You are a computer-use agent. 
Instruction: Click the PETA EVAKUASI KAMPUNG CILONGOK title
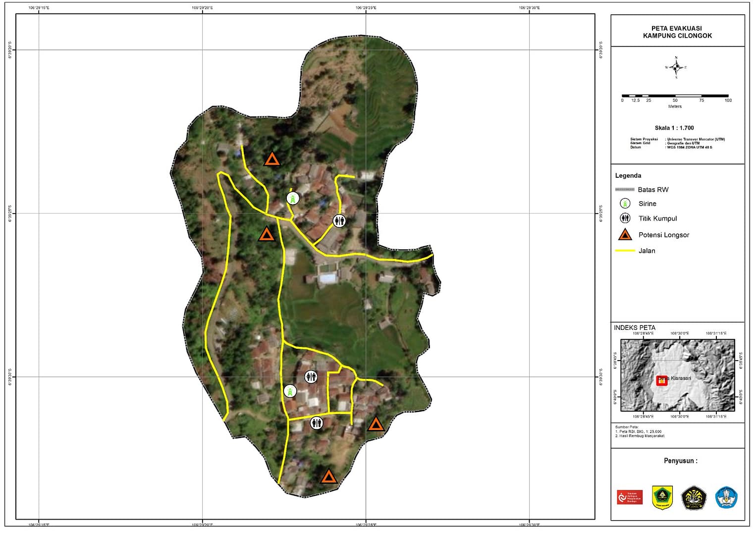coord(677,32)
